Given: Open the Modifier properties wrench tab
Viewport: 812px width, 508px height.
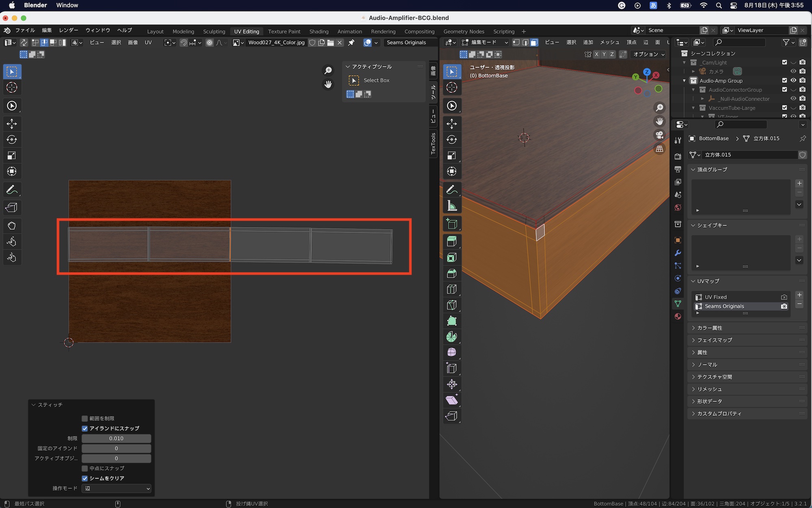Looking at the screenshot, I should click(x=678, y=253).
